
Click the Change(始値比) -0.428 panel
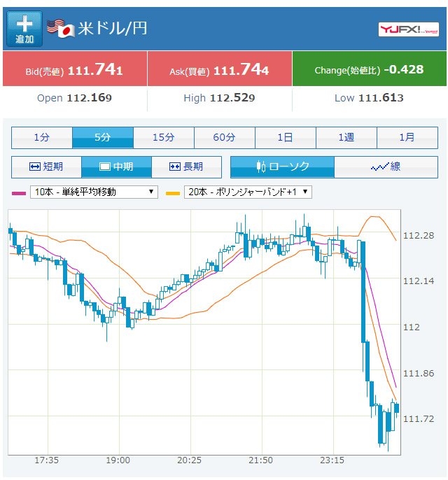pos(370,69)
